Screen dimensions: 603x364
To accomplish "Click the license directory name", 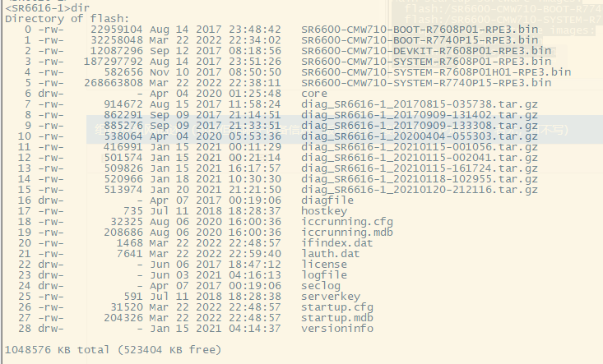I will [x=324, y=264].
